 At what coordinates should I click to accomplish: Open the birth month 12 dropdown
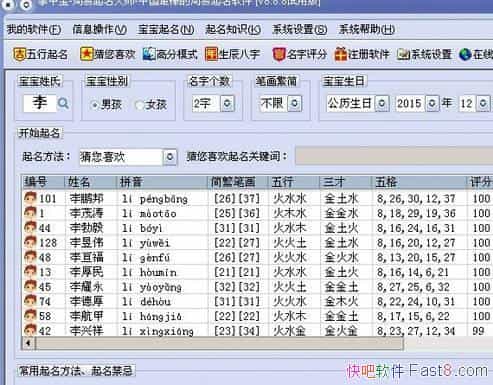tap(483, 103)
